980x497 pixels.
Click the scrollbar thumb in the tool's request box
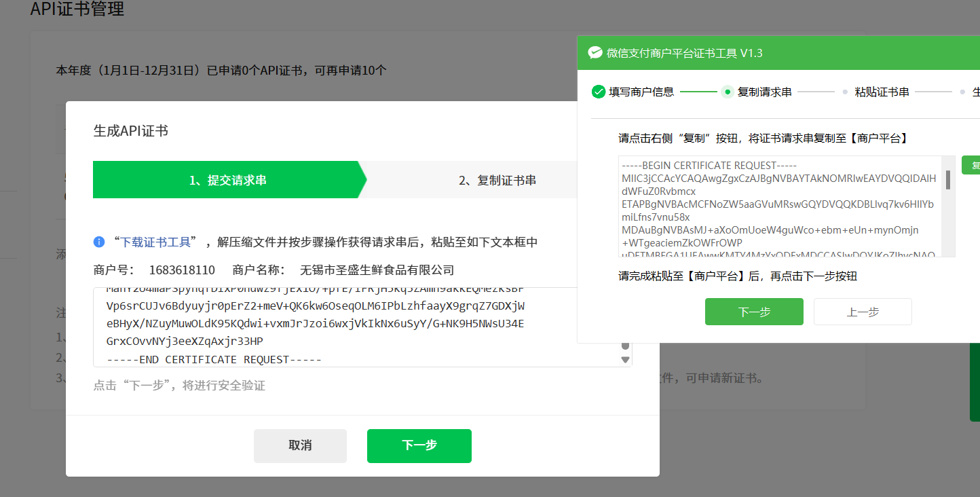pos(947,180)
